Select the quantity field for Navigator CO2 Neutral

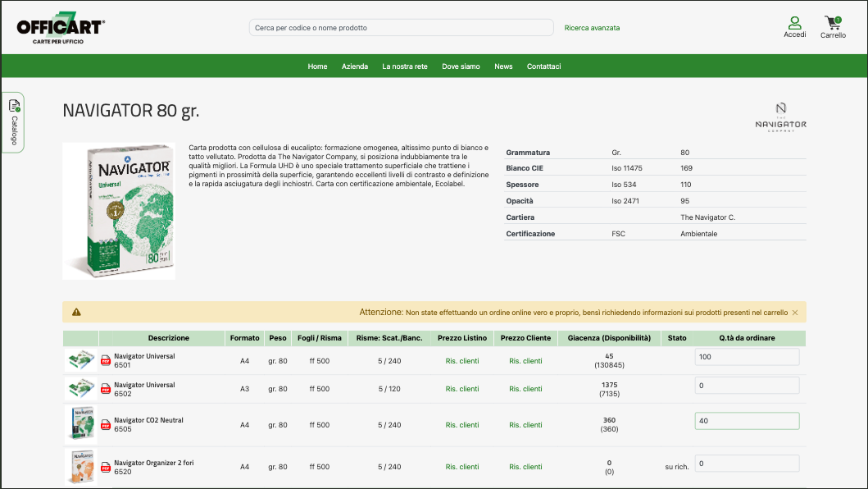pos(747,420)
